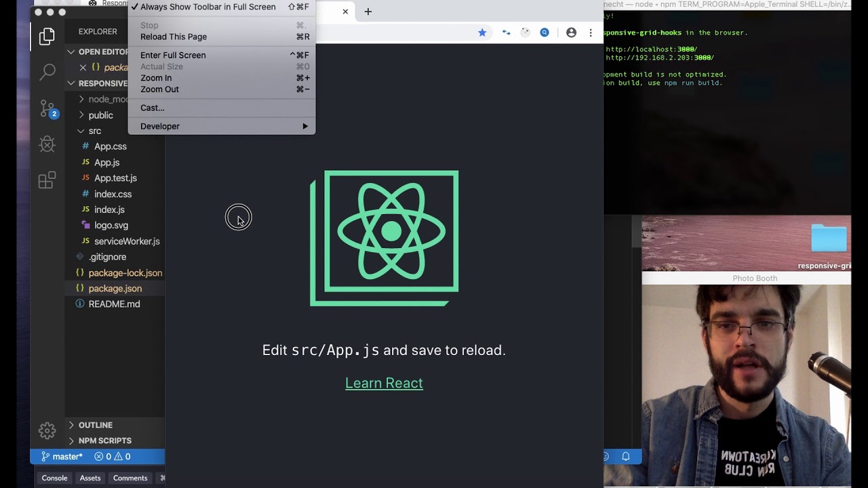The image size is (868, 488).
Task: Open the Debug view bug icon
Action: pyautogui.click(x=47, y=144)
